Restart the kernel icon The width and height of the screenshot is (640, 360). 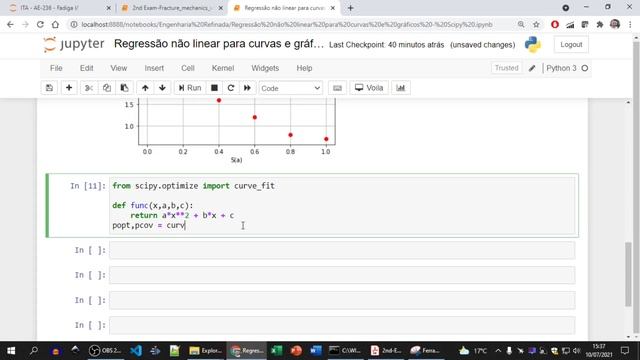coord(231,88)
